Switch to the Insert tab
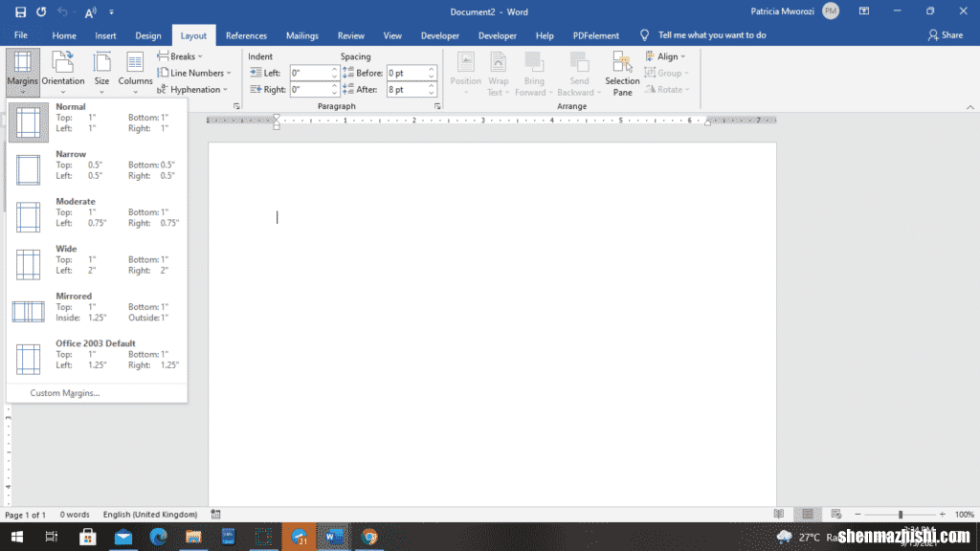 tap(105, 35)
